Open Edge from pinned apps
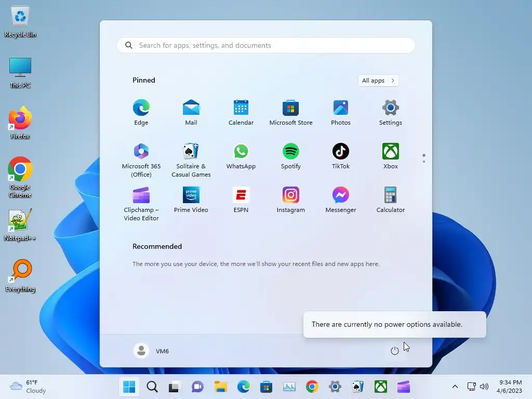Viewport: 532px width, 399px height. click(141, 113)
